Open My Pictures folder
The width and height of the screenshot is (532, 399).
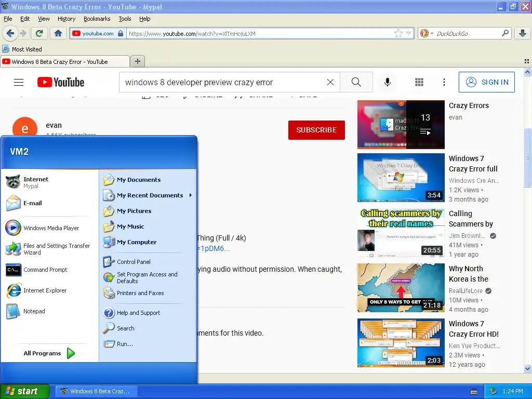click(148, 211)
